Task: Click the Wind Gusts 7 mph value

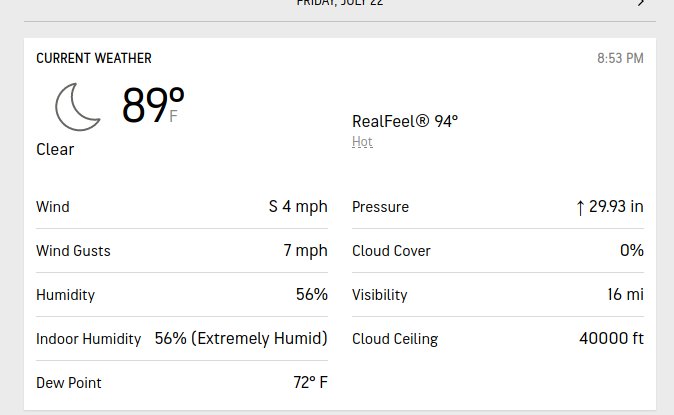Action: [x=306, y=250]
